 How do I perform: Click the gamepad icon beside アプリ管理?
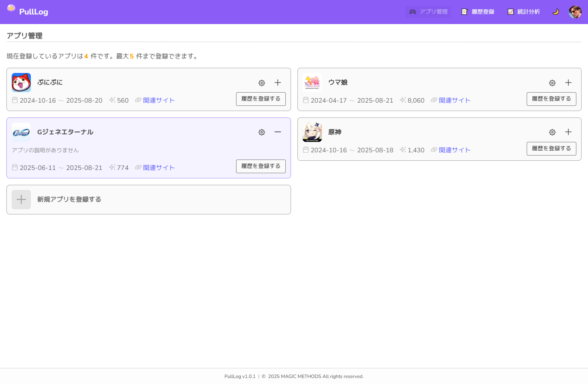coord(412,12)
